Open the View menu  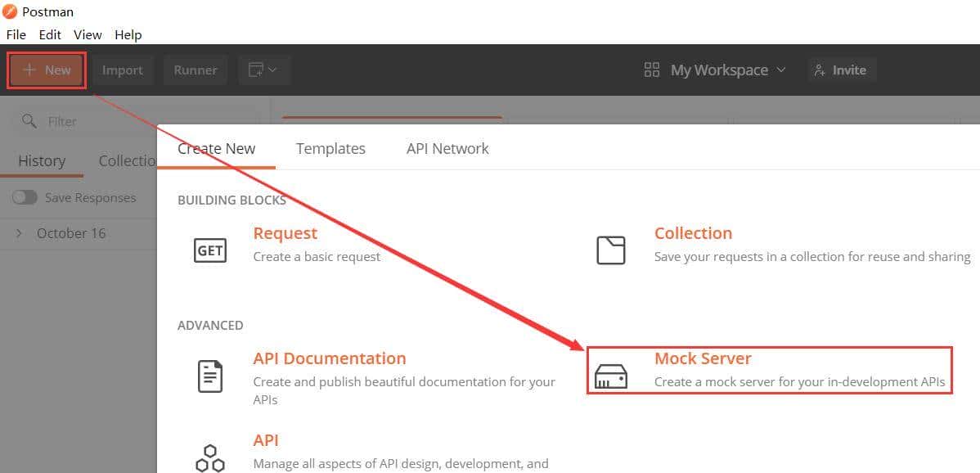tap(88, 35)
